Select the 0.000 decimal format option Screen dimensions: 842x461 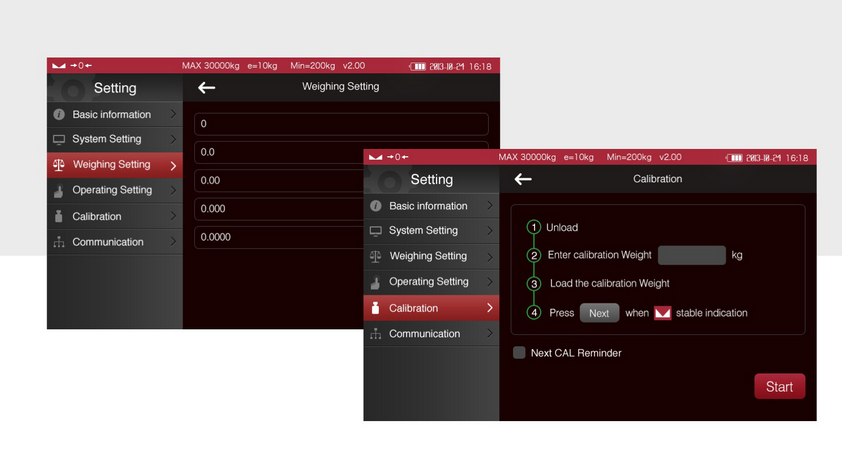click(280, 209)
